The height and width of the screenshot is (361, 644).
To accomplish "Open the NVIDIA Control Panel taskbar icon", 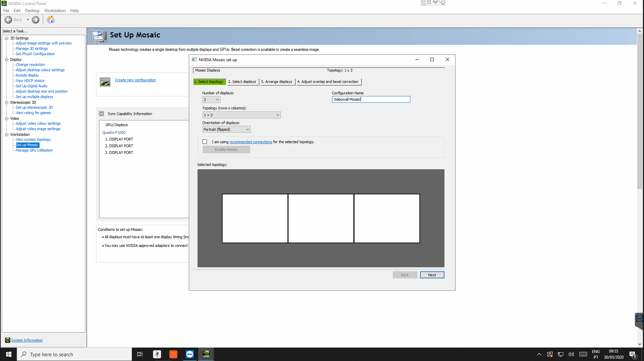I will (x=206, y=354).
